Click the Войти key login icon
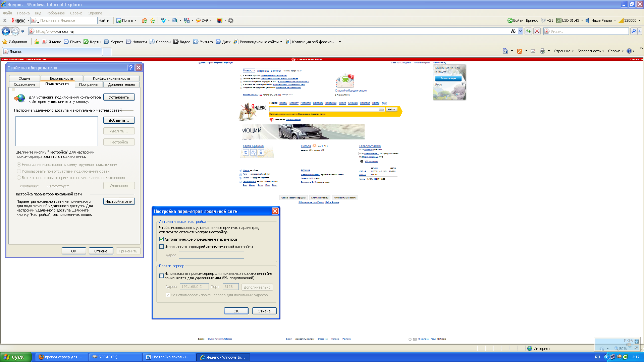 pyautogui.click(x=510, y=20)
